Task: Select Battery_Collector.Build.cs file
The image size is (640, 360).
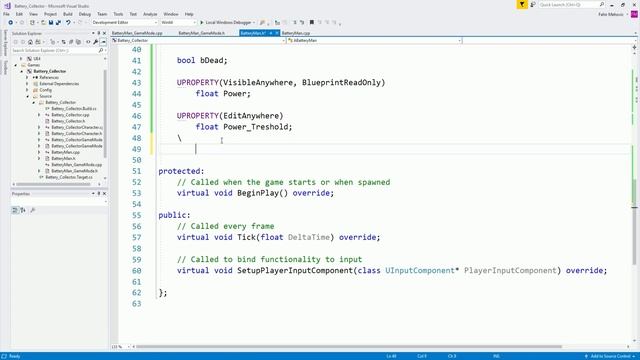Action: point(74,109)
